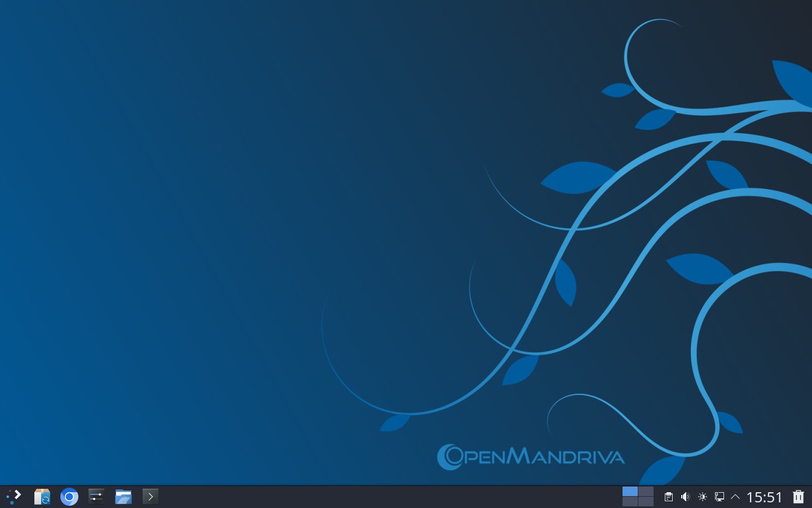Click the OpenMandriva logo on the wallpaper
The height and width of the screenshot is (508, 812).
(531, 457)
